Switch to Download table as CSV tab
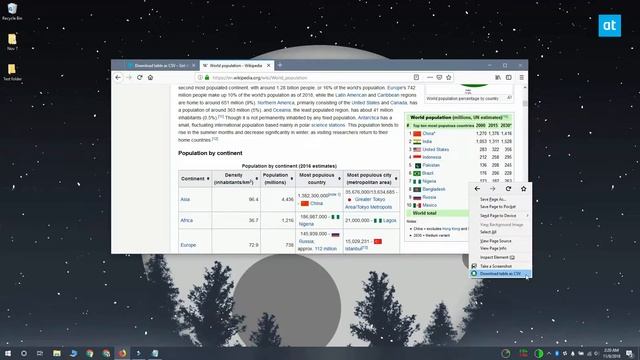The width and height of the screenshot is (640, 360). pyautogui.click(x=159, y=65)
